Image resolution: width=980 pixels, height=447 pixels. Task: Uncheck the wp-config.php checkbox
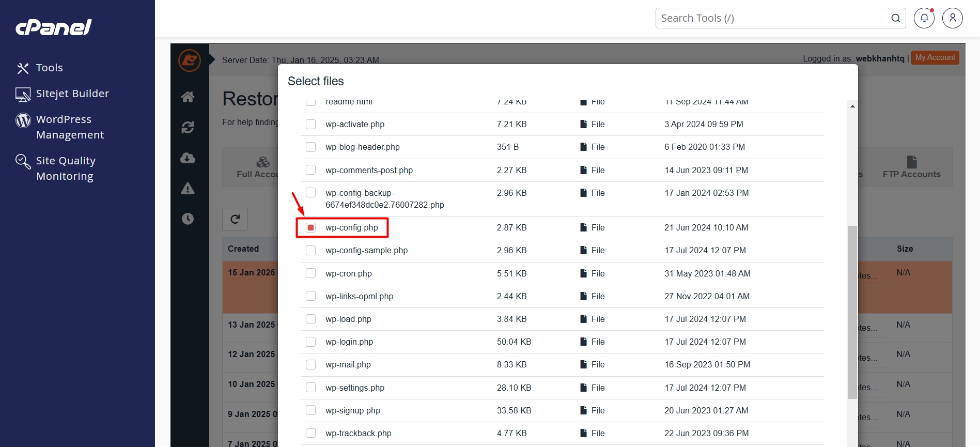click(310, 228)
